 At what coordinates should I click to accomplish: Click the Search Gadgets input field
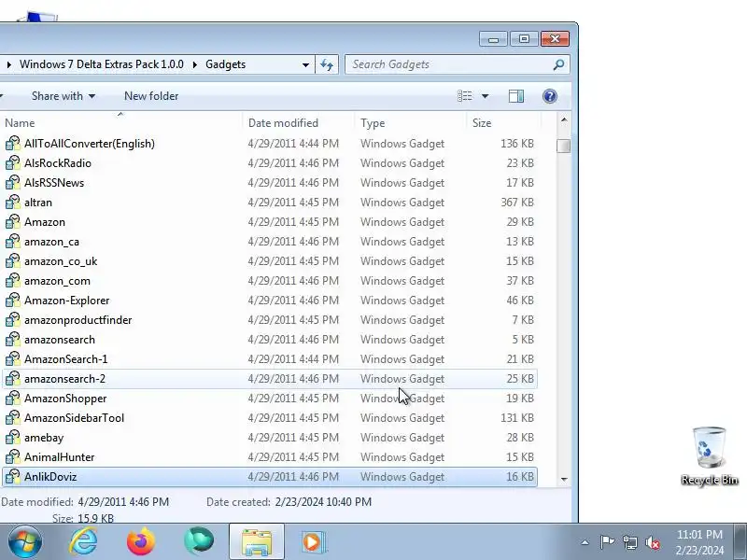point(450,64)
